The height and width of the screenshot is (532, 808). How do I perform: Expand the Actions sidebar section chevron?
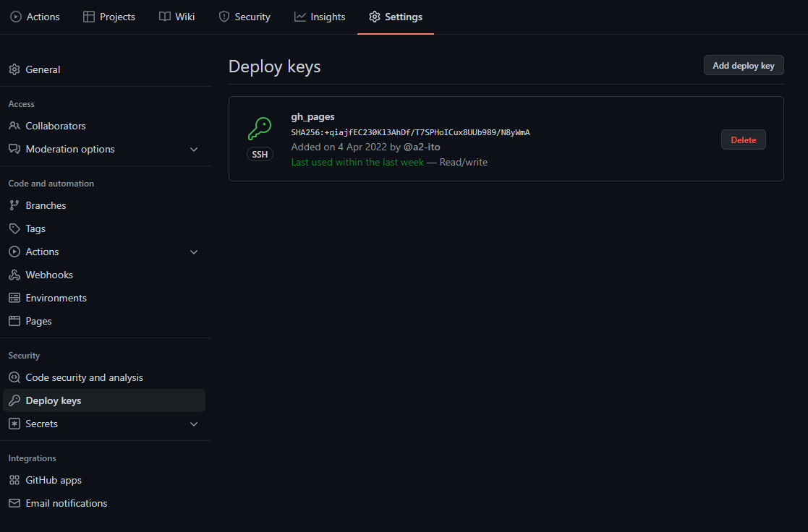[194, 252]
